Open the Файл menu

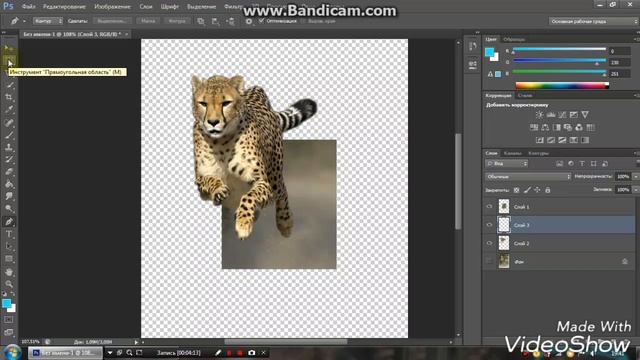28,7
